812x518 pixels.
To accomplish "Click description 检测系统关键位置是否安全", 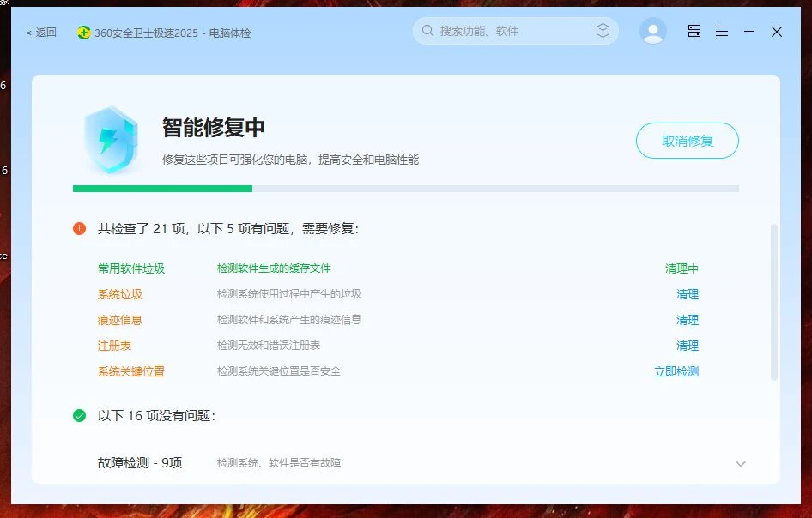I will pos(279,371).
